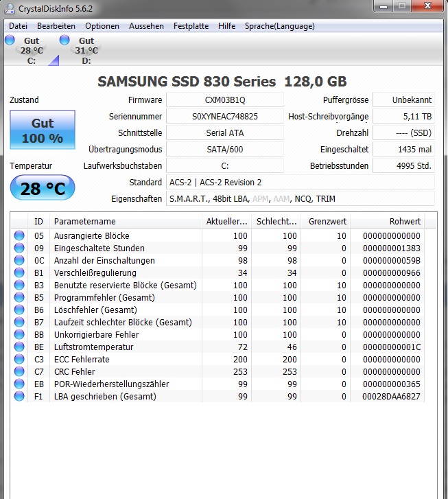Image resolution: width=448 pixels, height=499 pixels.
Task: Select the Eingeschaltete Stunden parameter name
Action: pos(99,248)
